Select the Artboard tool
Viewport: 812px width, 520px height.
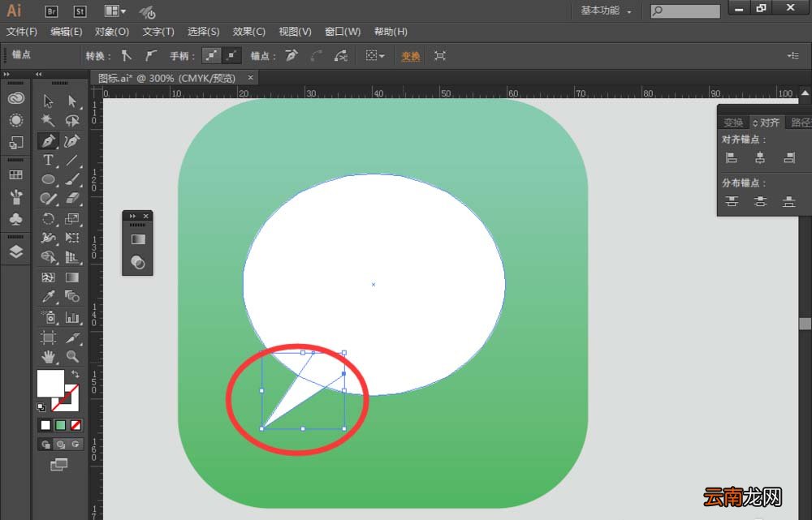pyautogui.click(x=48, y=337)
